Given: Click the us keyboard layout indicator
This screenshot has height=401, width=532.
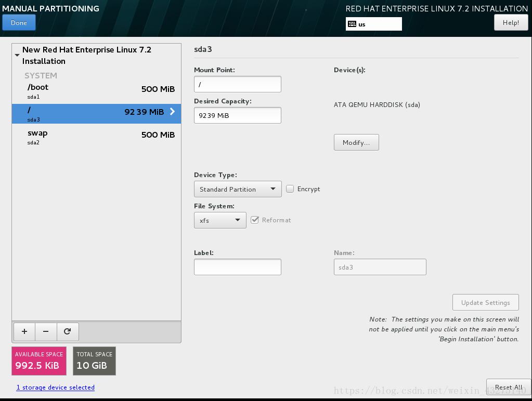Looking at the screenshot, I should [x=374, y=24].
